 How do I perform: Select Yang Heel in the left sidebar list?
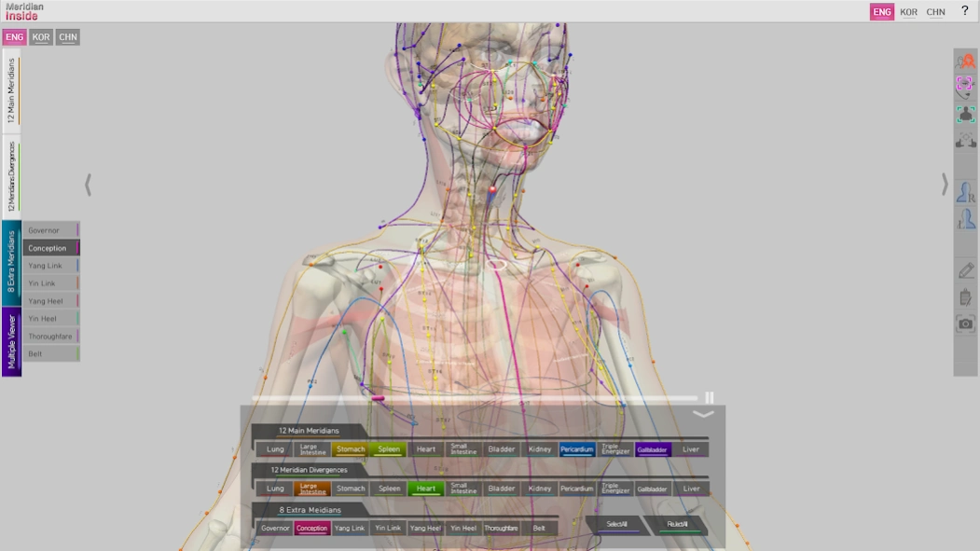[x=51, y=300]
